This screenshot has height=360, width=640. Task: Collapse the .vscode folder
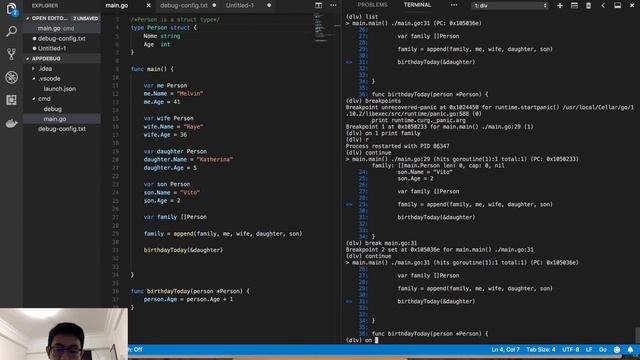(x=34, y=78)
